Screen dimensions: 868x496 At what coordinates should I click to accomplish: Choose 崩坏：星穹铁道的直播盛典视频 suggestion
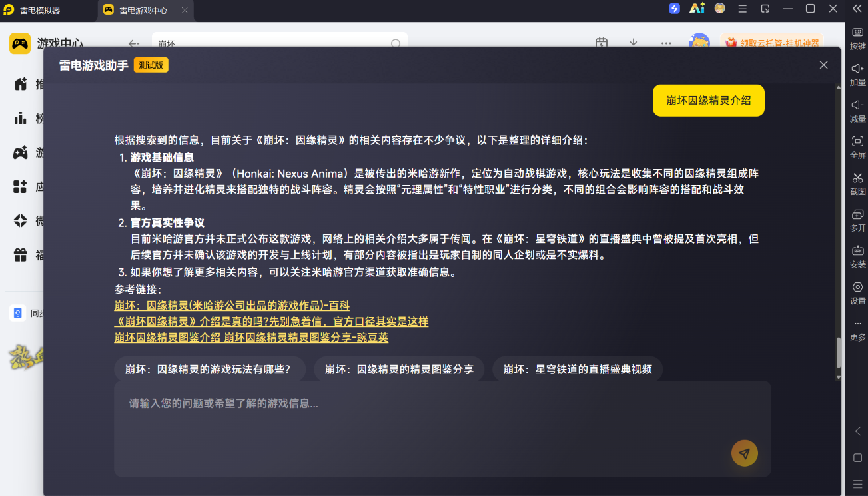tap(578, 370)
